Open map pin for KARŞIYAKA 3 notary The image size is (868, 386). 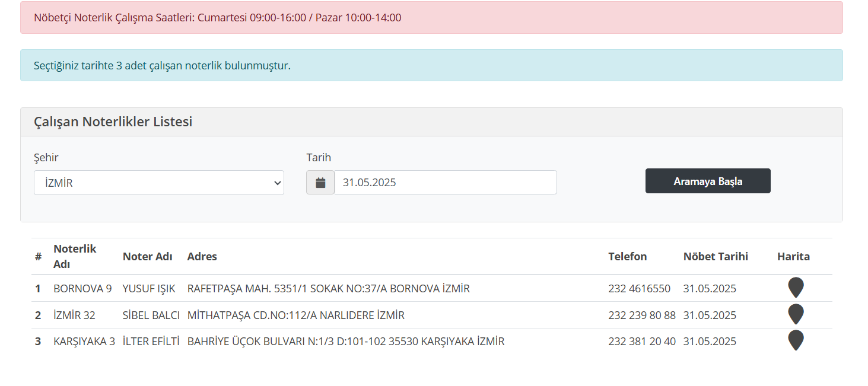pos(796,340)
